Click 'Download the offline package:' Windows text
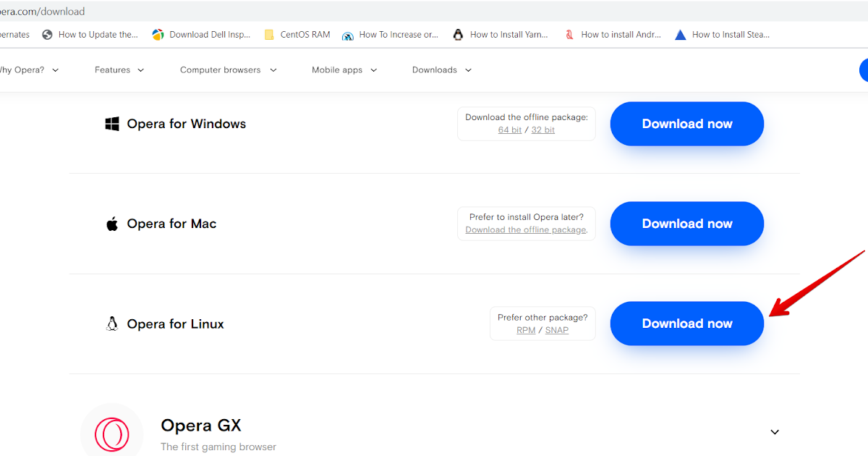 527,117
